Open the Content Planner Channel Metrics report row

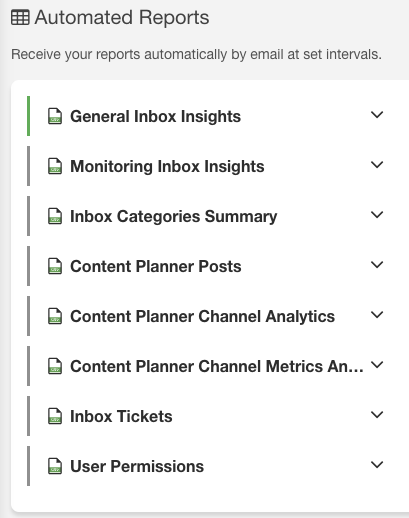coord(207,366)
